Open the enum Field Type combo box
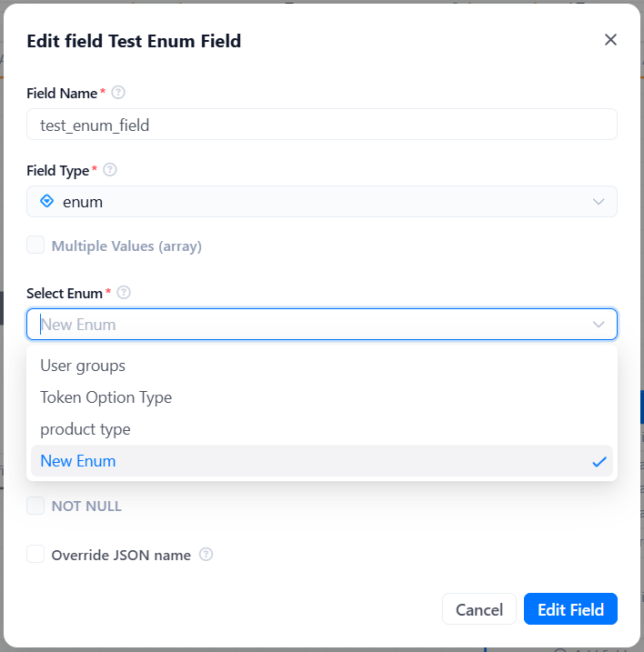This screenshot has width=644, height=652. (x=322, y=202)
